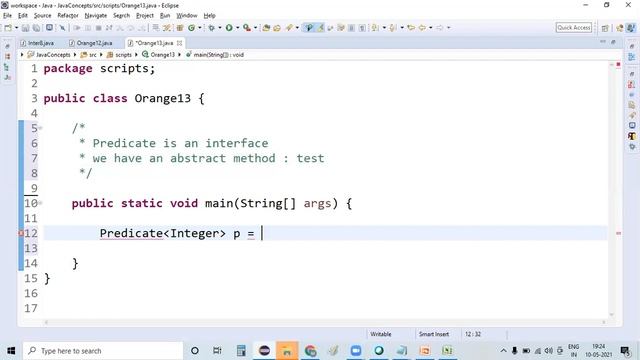640x360 pixels.
Task: Click the New file toolbar icon
Action: 8,28
